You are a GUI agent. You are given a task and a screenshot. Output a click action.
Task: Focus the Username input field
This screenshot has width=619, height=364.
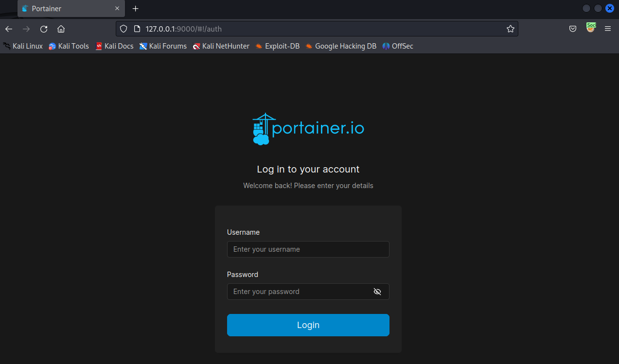pos(308,249)
